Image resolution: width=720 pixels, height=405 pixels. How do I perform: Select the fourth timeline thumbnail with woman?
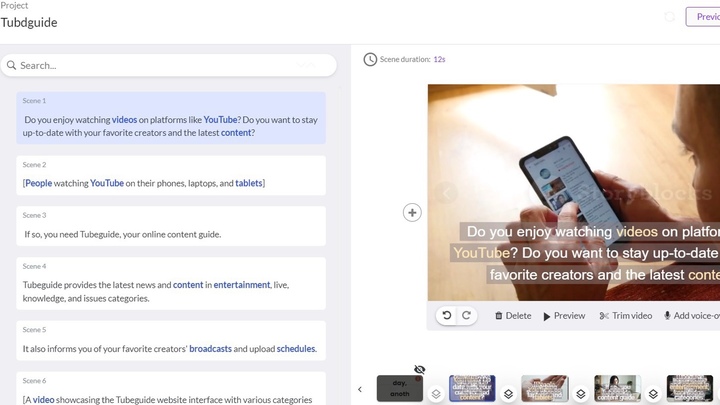[x=618, y=388]
